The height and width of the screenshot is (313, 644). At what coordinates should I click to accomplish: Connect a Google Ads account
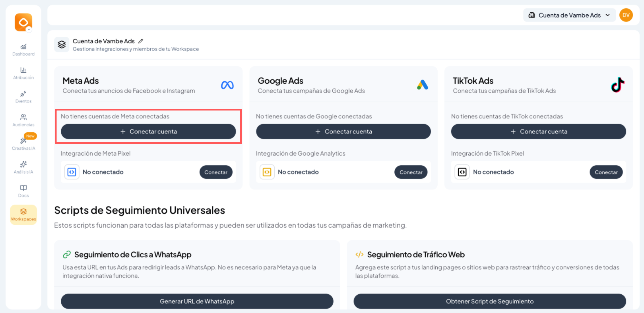343,131
